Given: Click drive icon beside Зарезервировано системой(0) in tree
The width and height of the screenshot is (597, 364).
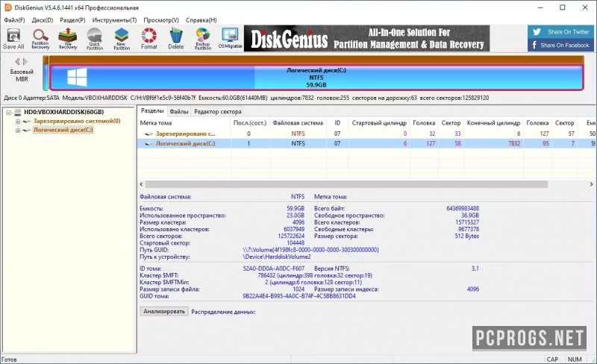Looking at the screenshot, I should point(27,121).
